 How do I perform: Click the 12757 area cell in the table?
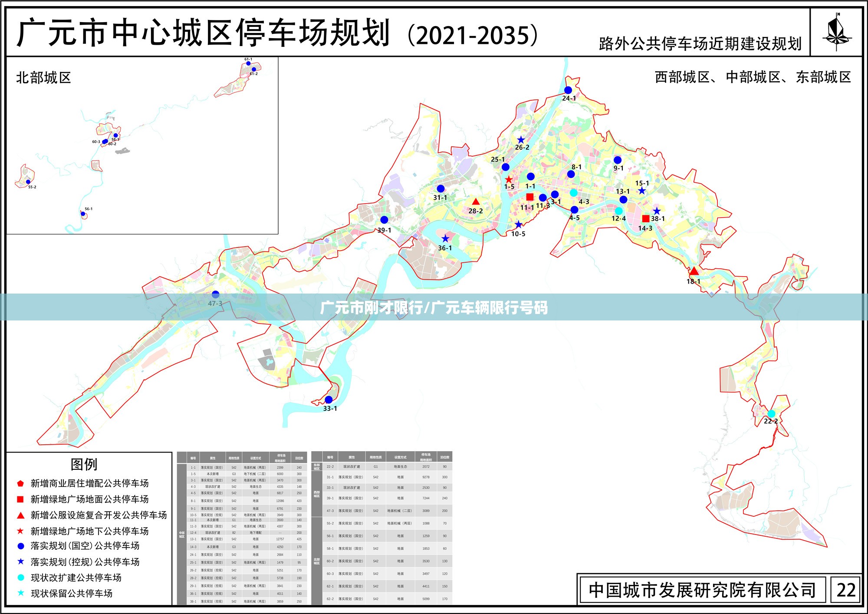point(280,539)
